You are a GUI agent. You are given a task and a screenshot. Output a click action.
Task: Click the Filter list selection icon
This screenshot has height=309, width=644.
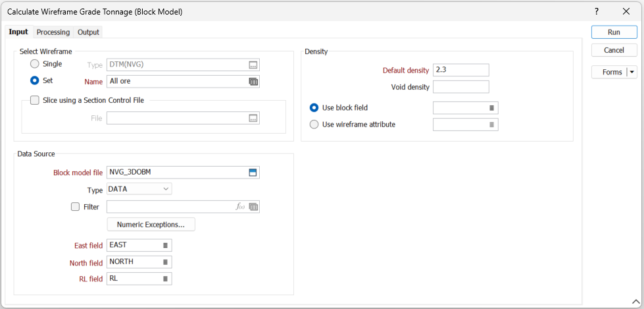point(253,207)
